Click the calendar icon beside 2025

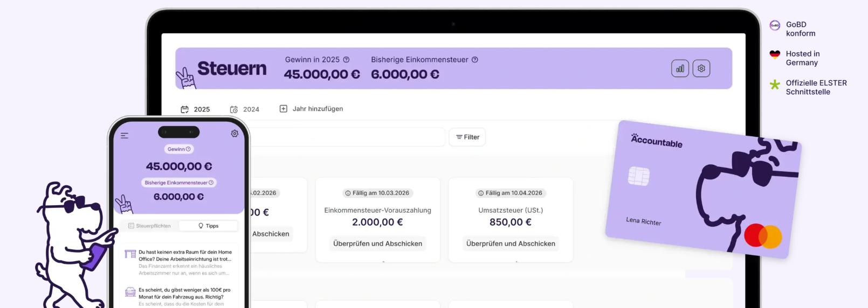pyautogui.click(x=184, y=109)
